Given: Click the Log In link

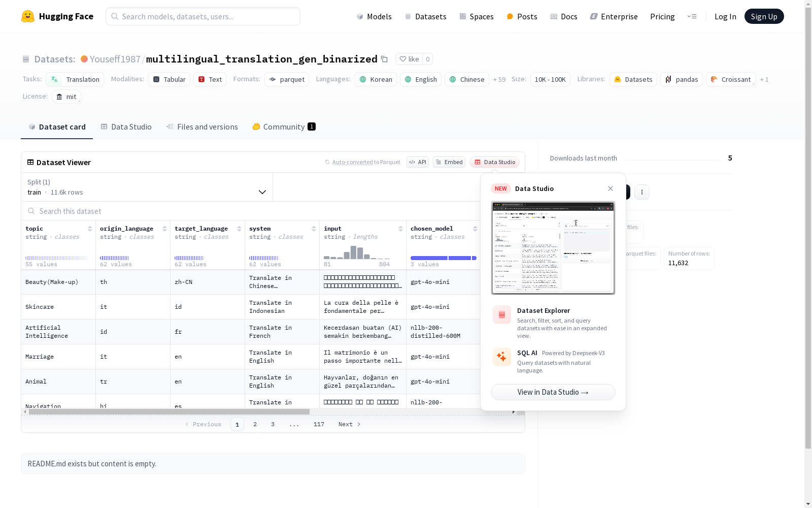Looking at the screenshot, I should [x=725, y=16].
